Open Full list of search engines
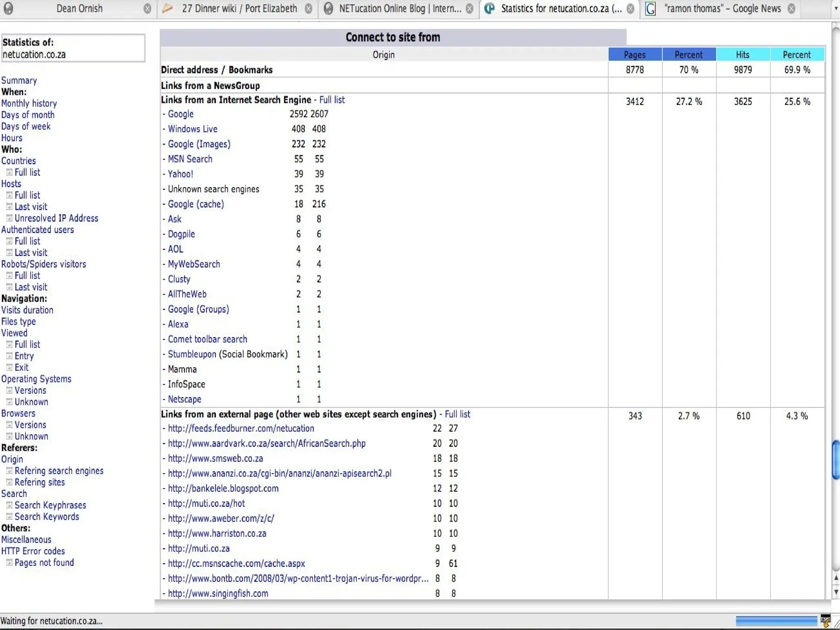The image size is (840, 630). pos(332,100)
